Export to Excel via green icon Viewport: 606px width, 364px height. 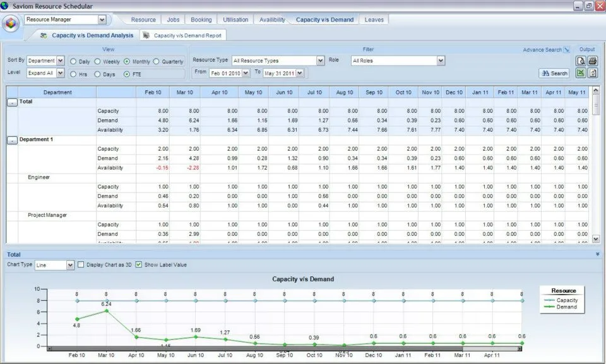click(581, 73)
